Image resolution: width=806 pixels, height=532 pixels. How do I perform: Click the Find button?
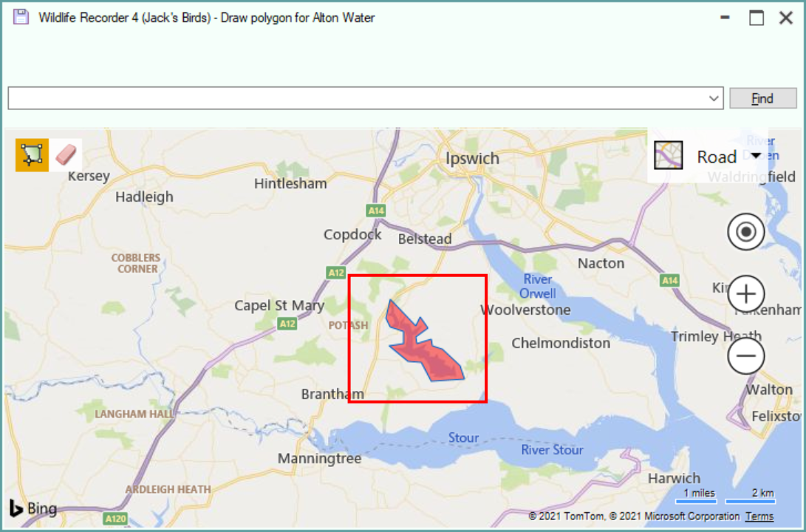(x=763, y=98)
